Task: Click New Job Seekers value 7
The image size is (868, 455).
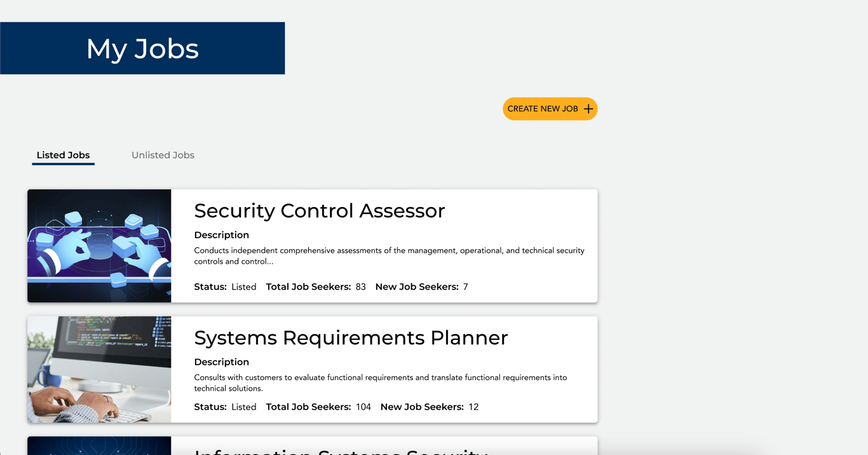Action: [x=465, y=287]
